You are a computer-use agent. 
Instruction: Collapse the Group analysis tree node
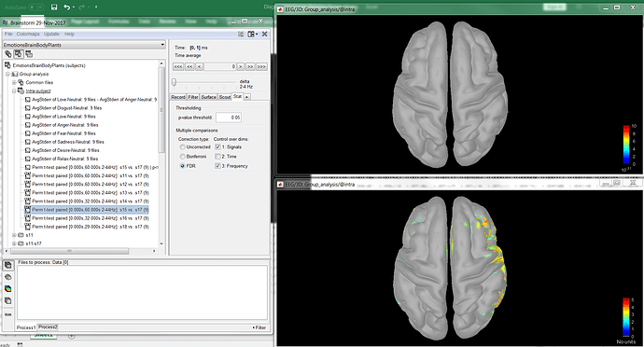pos(7,74)
